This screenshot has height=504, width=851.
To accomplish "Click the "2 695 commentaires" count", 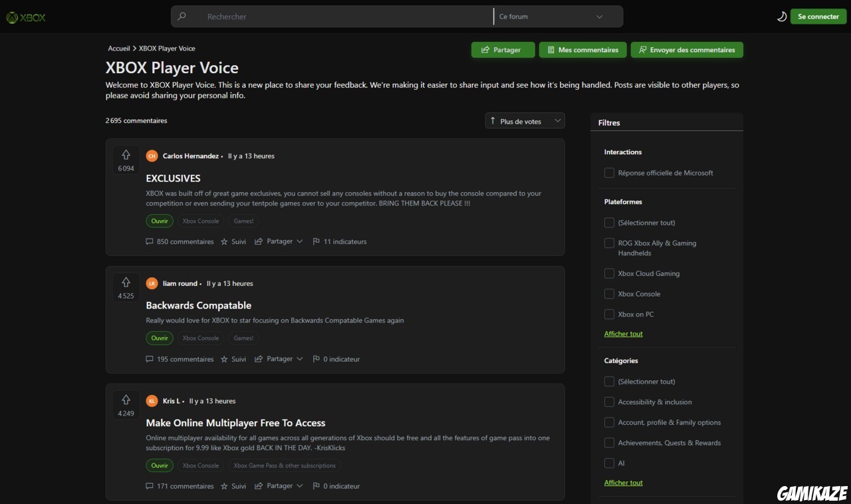I will [136, 121].
